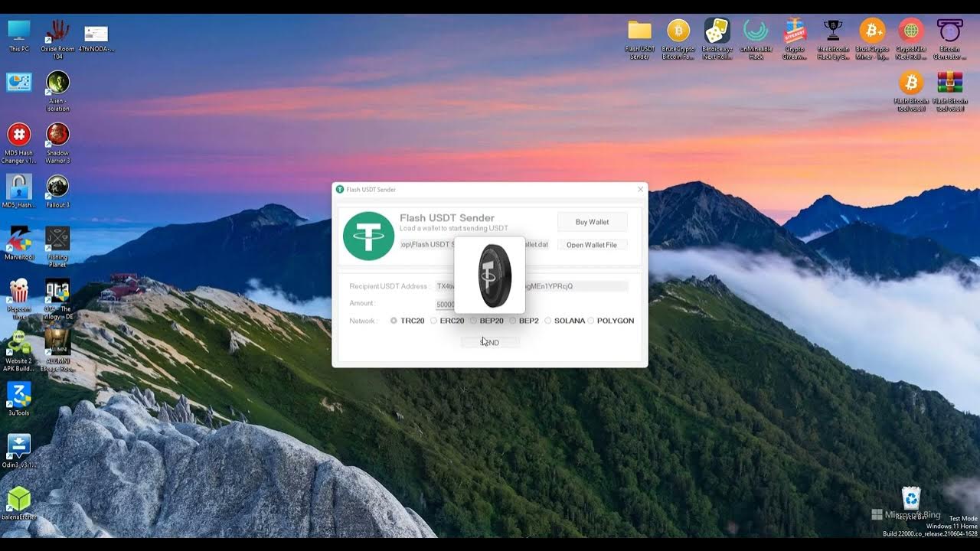The width and height of the screenshot is (980, 551).
Task: Open BruteCrypto Bitcoin desktop icon
Action: pyautogui.click(x=678, y=40)
